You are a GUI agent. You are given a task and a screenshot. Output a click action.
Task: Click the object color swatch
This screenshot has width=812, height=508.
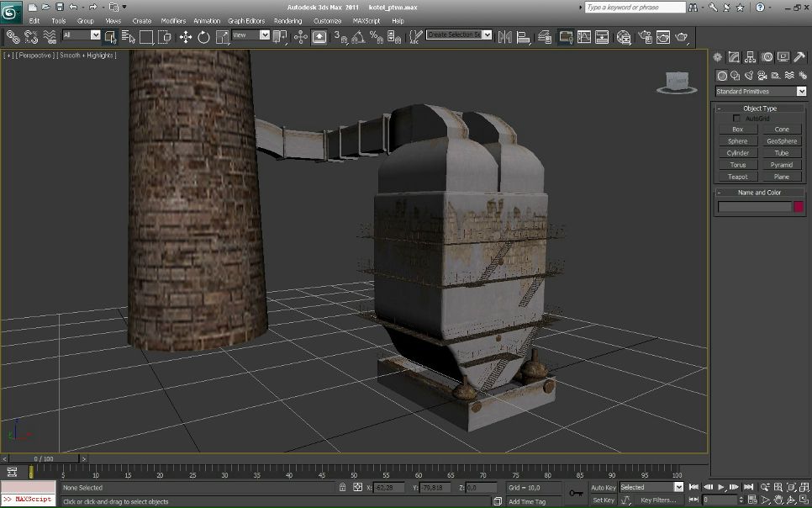click(x=799, y=206)
